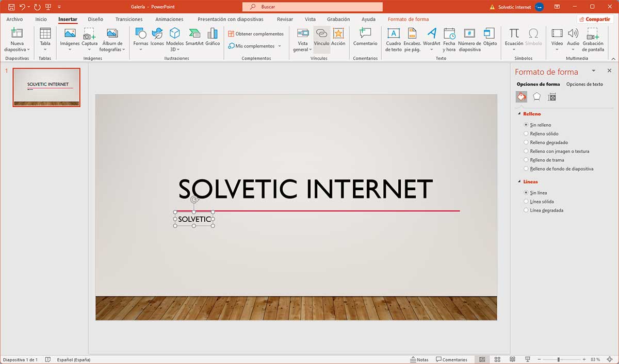Add an Acción to the shape

338,37
